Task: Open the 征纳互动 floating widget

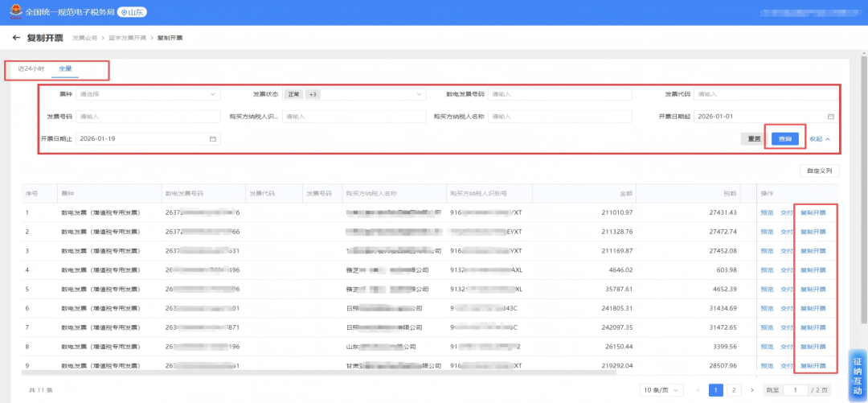Action: [857, 375]
